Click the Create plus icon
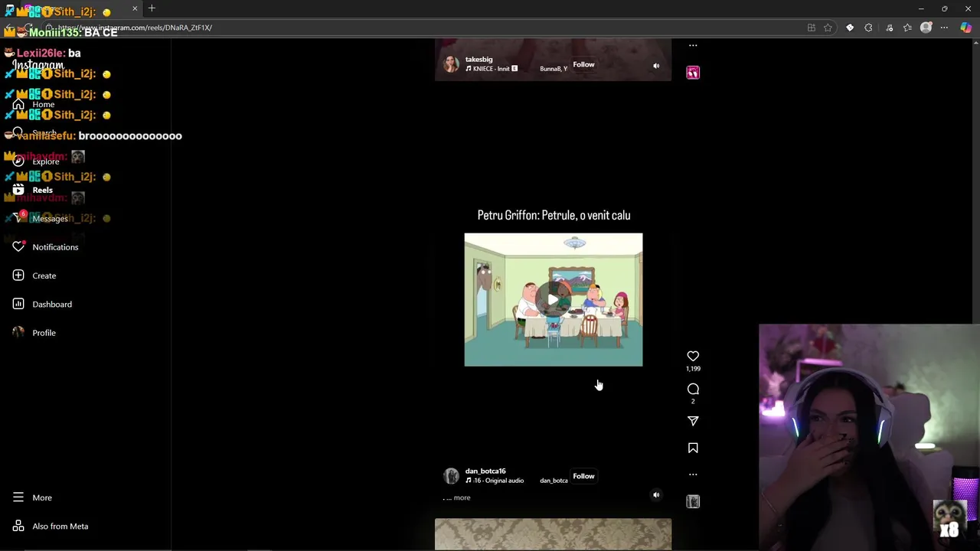The image size is (980, 551). [18, 275]
